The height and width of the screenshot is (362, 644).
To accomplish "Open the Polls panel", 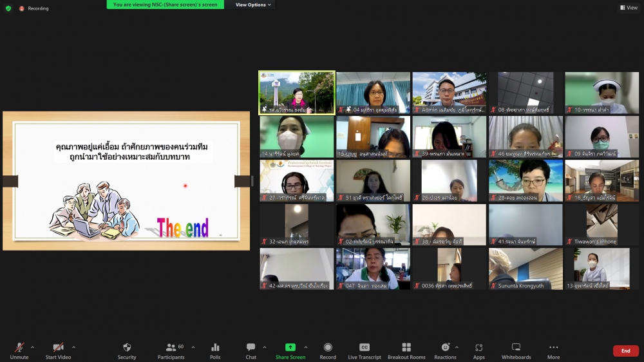I will (x=215, y=350).
